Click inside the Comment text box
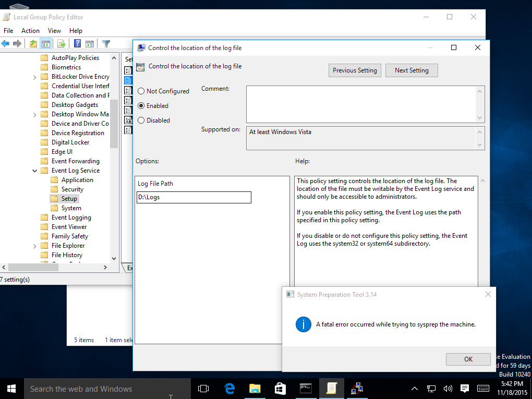The width and height of the screenshot is (532, 399). (361, 104)
